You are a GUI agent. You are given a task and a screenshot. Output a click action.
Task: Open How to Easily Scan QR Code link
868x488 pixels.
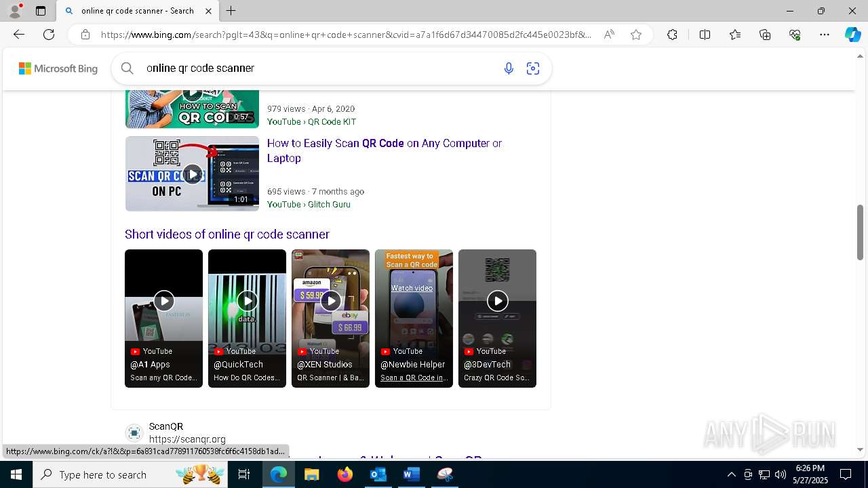coord(384,150)
